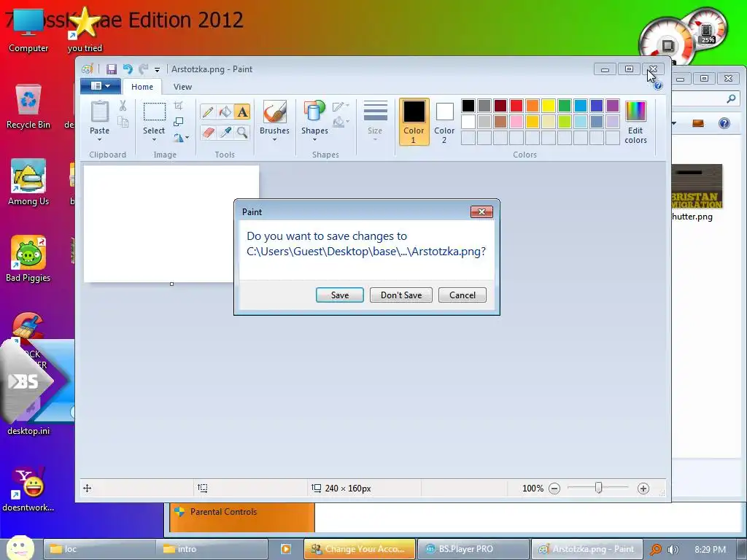Expand the Shapes dropdown arrow
The width and height of the screenshot is (747, 560).
314,140
